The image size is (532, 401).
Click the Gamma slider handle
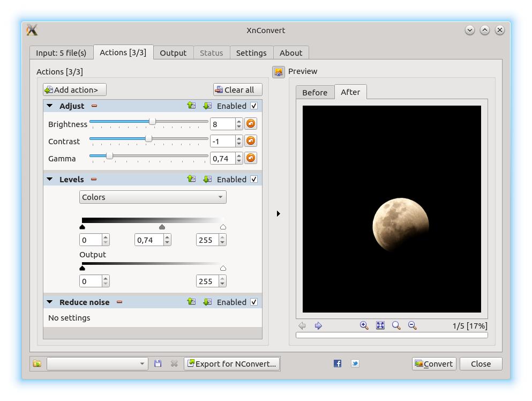pyautogui.click(x=109, y=156)
